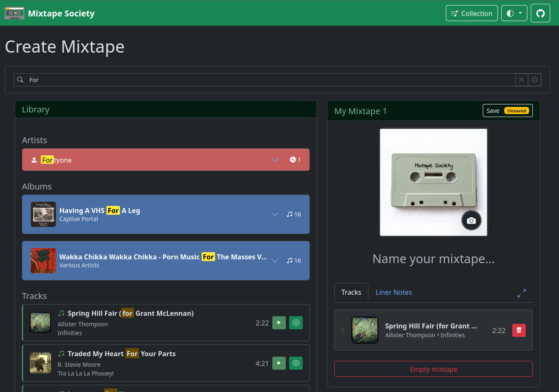Play Traded My Heart For Your Parts

point(279,363)
